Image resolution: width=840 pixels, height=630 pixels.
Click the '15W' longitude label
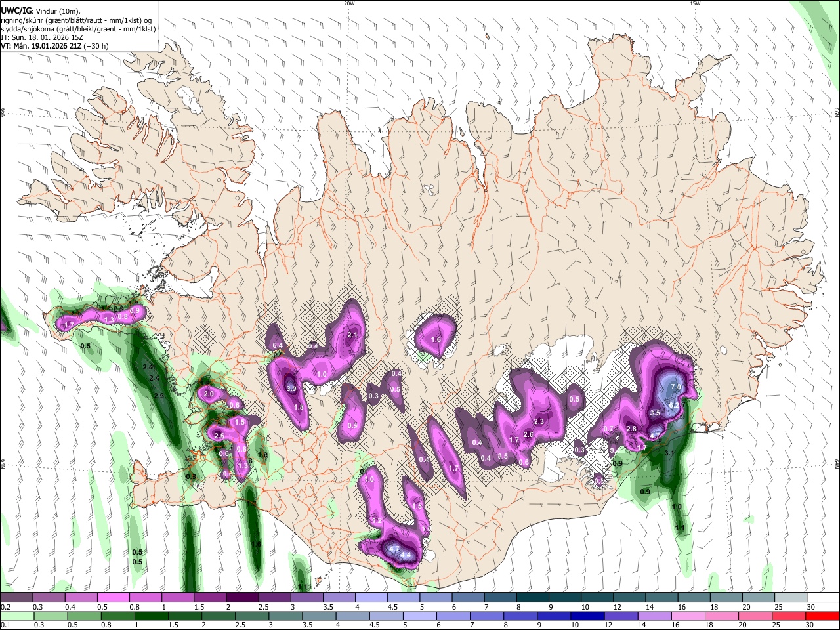coord(694,3)
